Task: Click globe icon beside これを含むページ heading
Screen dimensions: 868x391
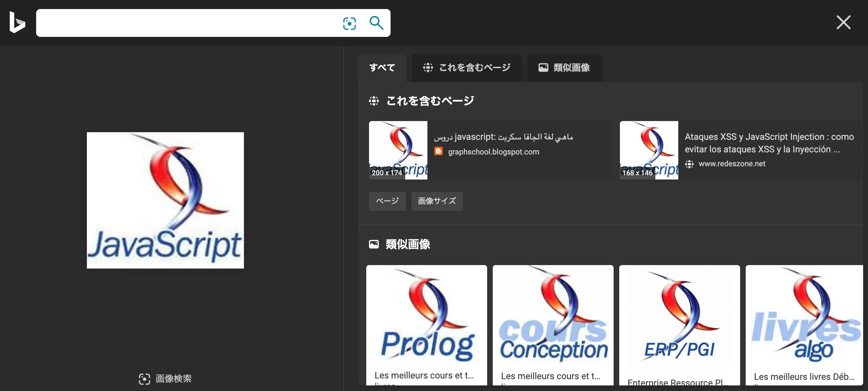Action: [374, 101]
